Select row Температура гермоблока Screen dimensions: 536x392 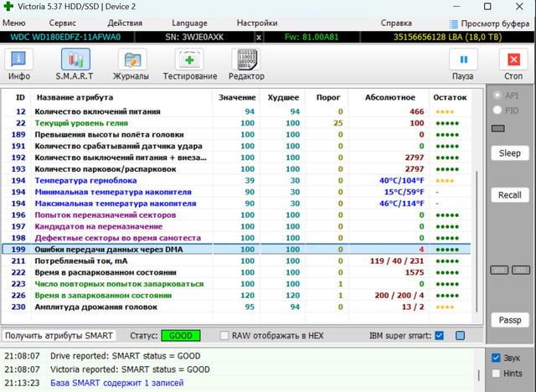236,180
